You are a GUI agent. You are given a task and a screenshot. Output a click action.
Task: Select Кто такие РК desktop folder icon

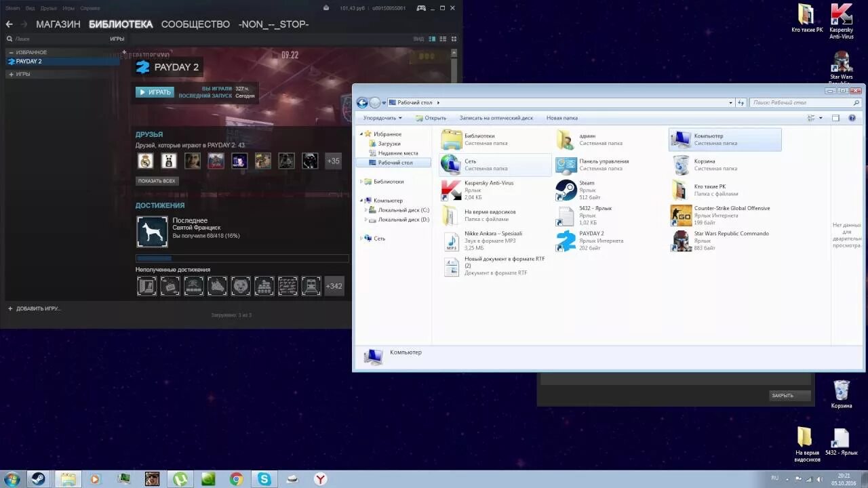pos(807,18)
